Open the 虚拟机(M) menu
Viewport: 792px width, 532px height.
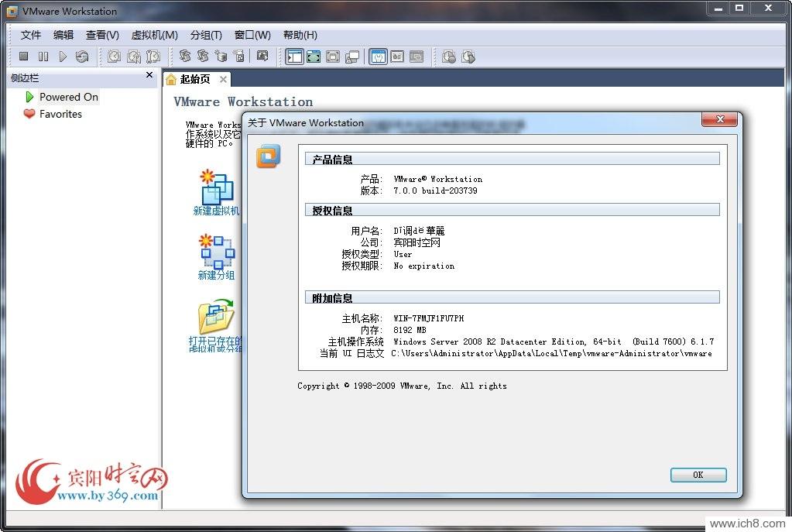click(x=155, y=35)
